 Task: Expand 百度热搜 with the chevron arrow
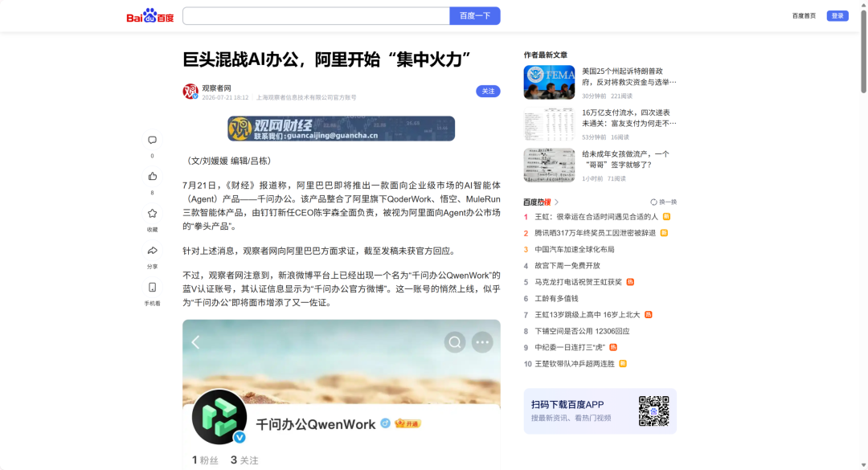coord(557,202)
